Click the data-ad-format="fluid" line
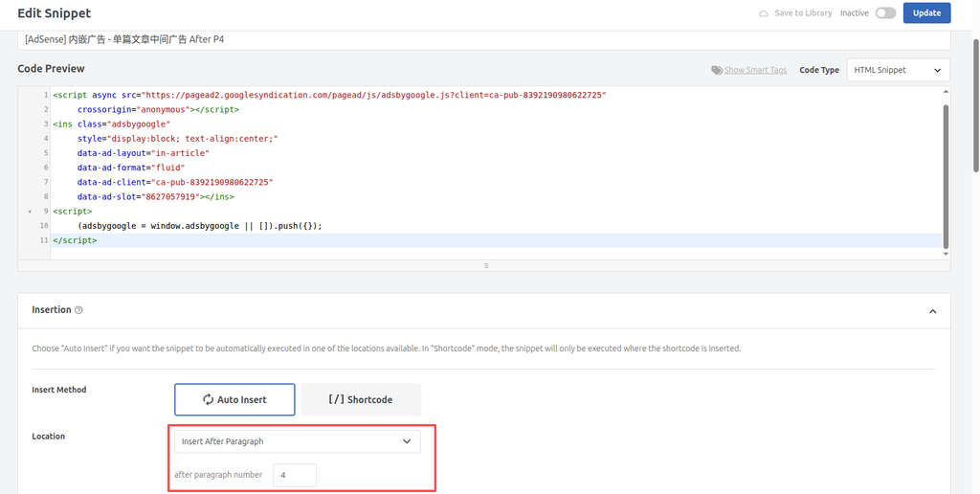The width and height of the screenshot is (980, 494). pos(131,168)
